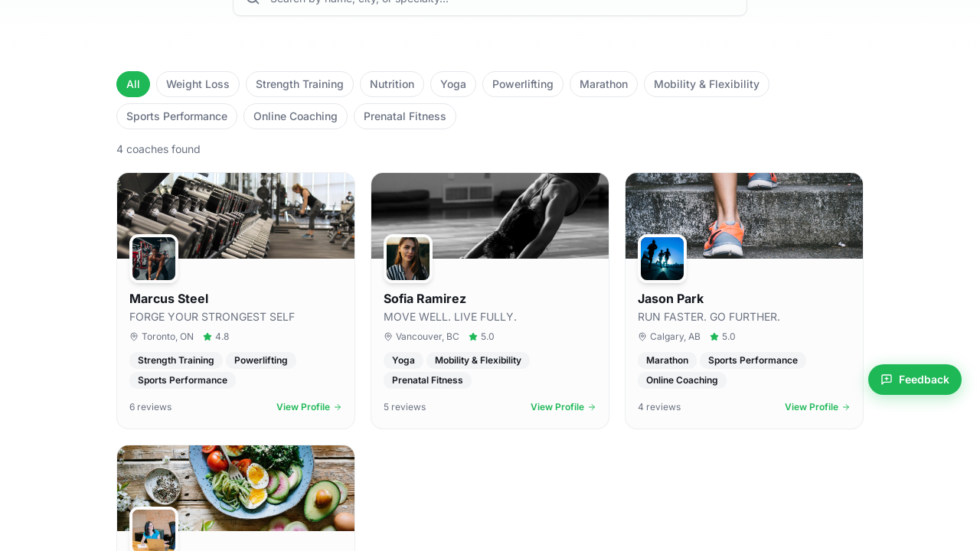Click the Sofia Ramirez name heading
980x551 pixels.
pos(425,299)
